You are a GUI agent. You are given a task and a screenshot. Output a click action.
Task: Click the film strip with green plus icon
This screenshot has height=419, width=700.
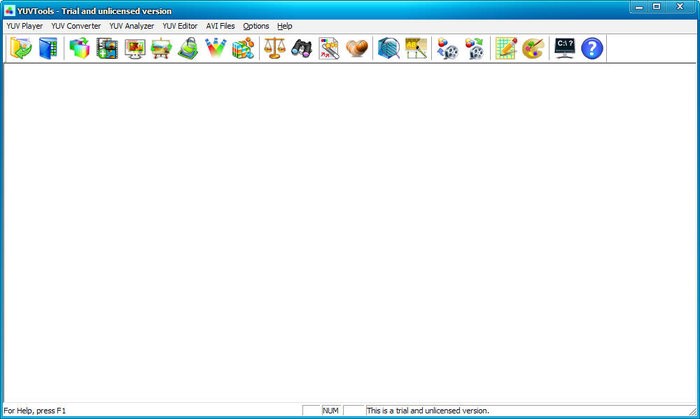tap(107, 48)
